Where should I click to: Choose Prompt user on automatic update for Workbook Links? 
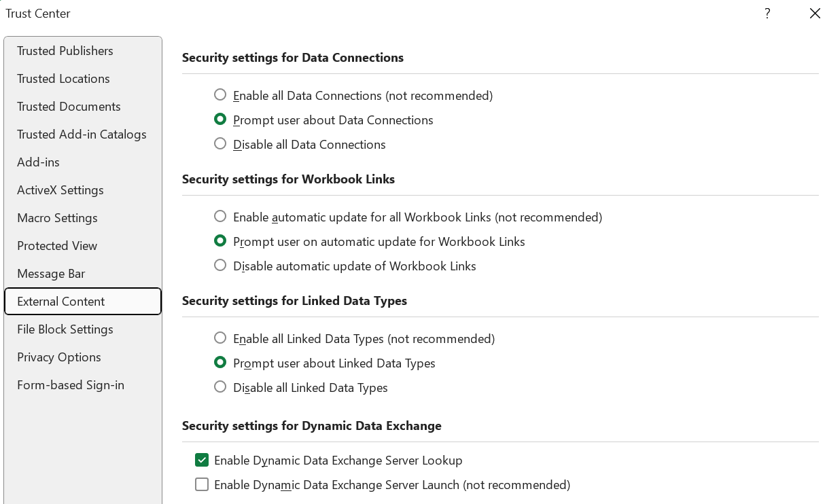(220, 241)
